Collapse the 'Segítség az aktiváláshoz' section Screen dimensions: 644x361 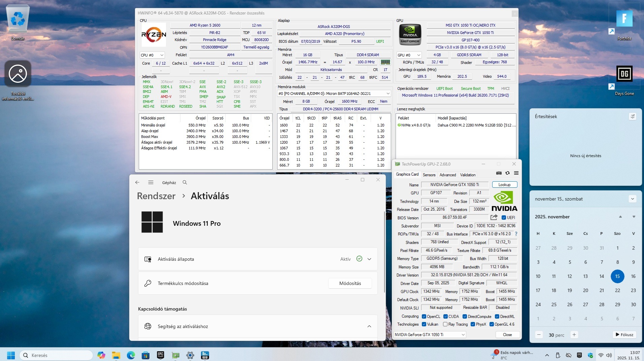click(x=369, y=326)
